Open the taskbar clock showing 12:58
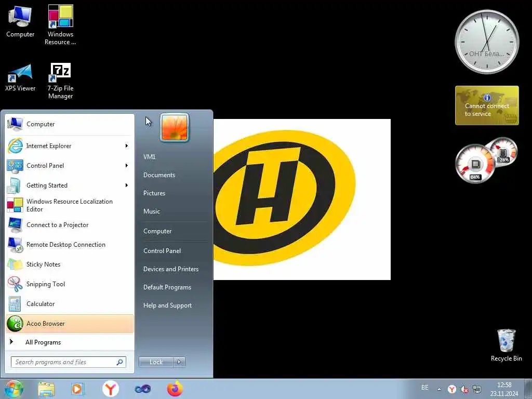Viewport: 532px width, 399px height. [x=504, y=389]
